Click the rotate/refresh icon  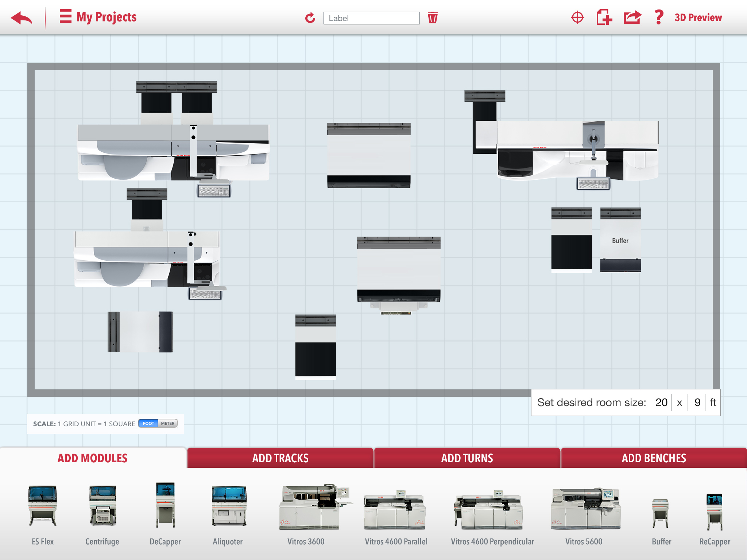click(310, 17)
